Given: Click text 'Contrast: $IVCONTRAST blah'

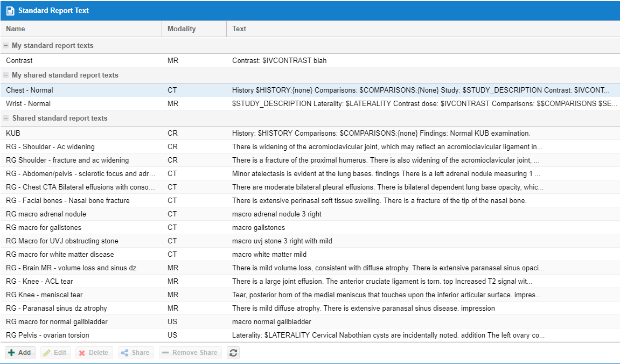Looking at the screenshot, I should [x=279, y=60].
